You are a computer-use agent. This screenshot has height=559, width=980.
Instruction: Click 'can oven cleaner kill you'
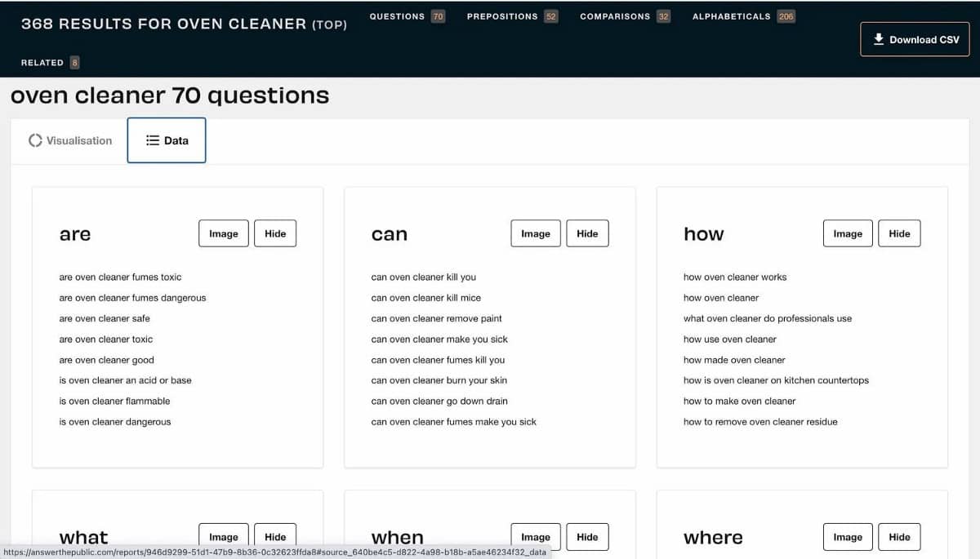pos(423,277)
